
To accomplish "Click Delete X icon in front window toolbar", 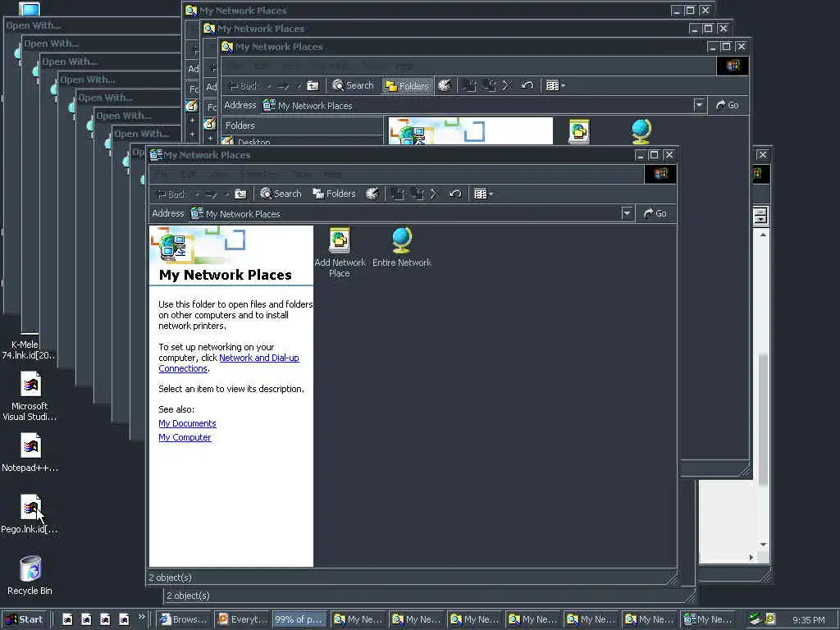I will pyautogui.click(x=435, y=194).
